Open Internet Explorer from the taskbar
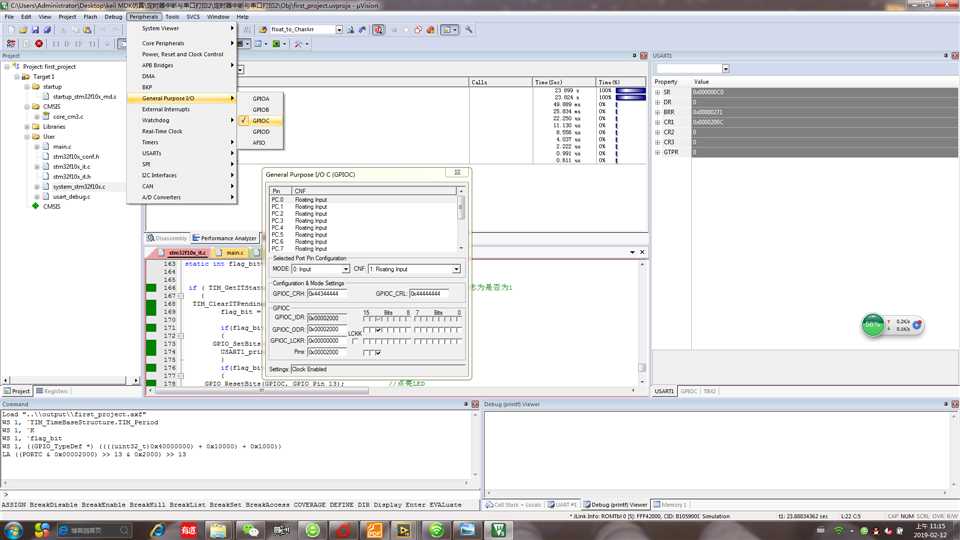Image resolution: width=960 pixels, height=540 pixels. (x=158, y=530)
